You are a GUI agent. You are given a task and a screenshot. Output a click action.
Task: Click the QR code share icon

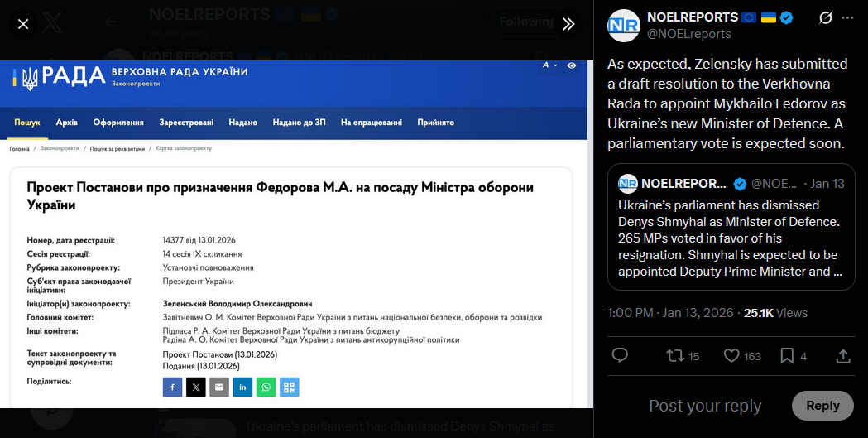(290, 387)
